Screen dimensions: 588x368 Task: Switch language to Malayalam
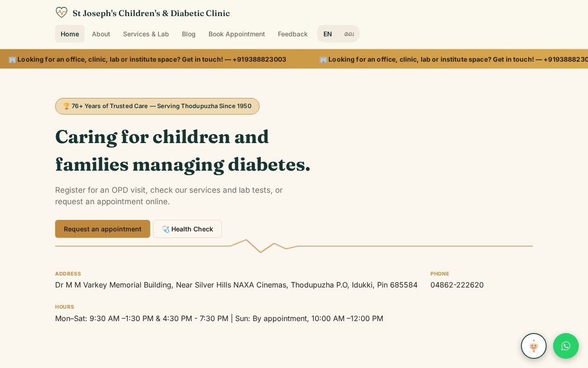point(349,34)
